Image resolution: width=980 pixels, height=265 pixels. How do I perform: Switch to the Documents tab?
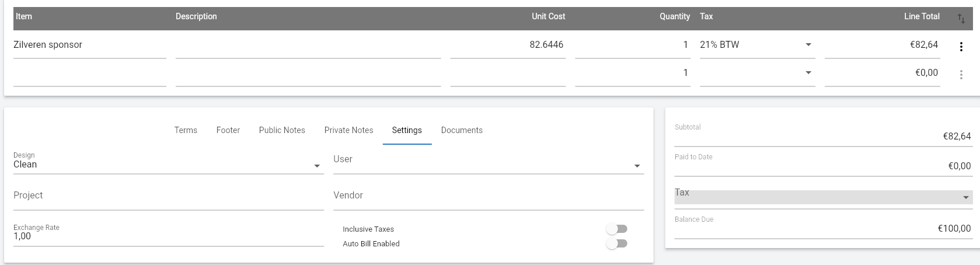[x=462, y=130]
